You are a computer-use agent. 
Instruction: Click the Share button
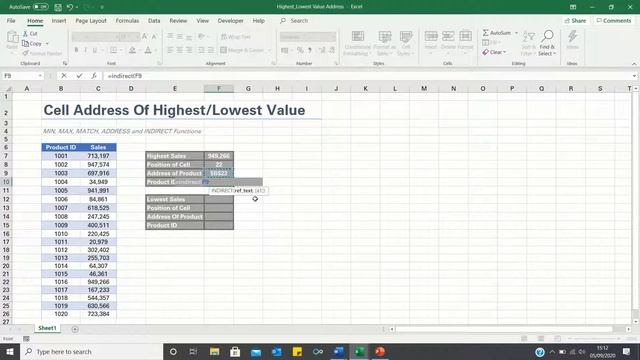[576, 20]
